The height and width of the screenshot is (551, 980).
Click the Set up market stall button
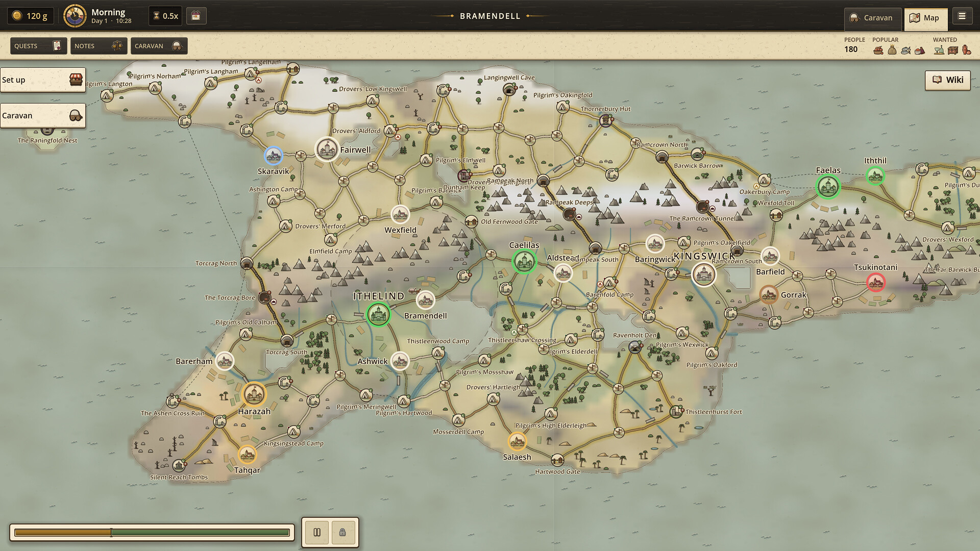coord(43,80)
